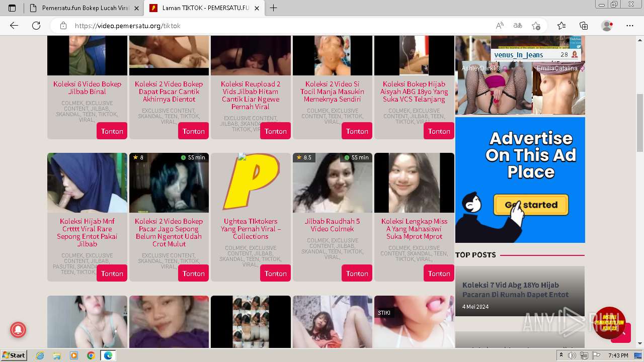
Task: Focus the address bar URL field
Action: [282, 26]
